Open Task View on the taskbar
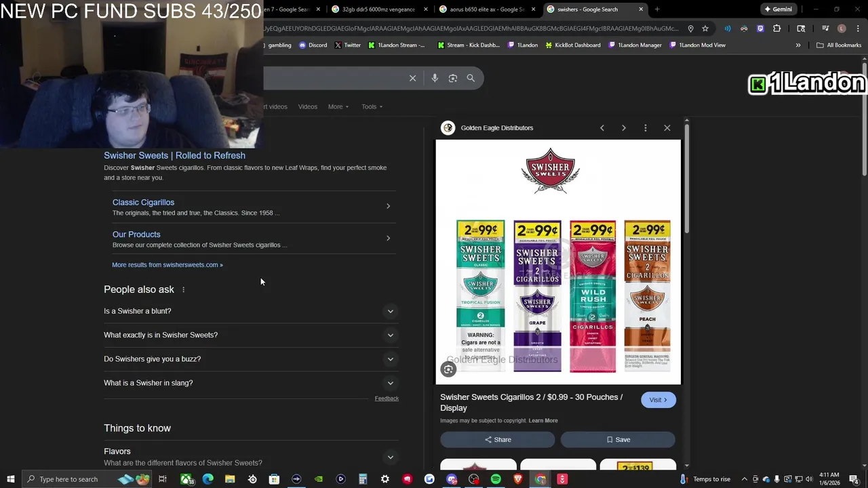The image size is (868, 488). [x=163, y=479]
